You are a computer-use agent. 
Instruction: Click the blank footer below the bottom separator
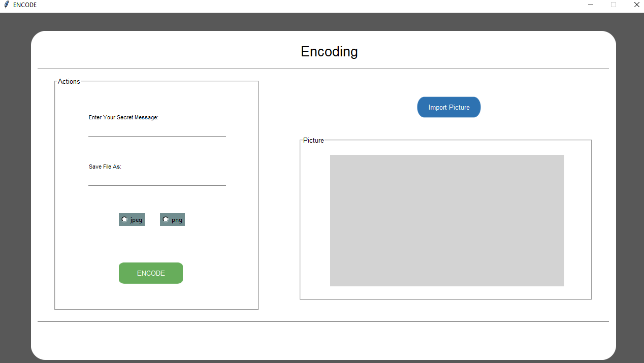click(x=323, y=339)
